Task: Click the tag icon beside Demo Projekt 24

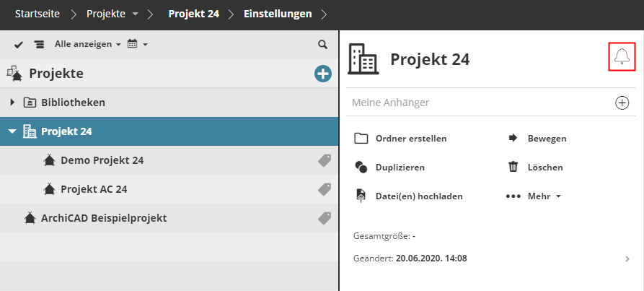Action: pyautogui.click(x=325, y=160)
